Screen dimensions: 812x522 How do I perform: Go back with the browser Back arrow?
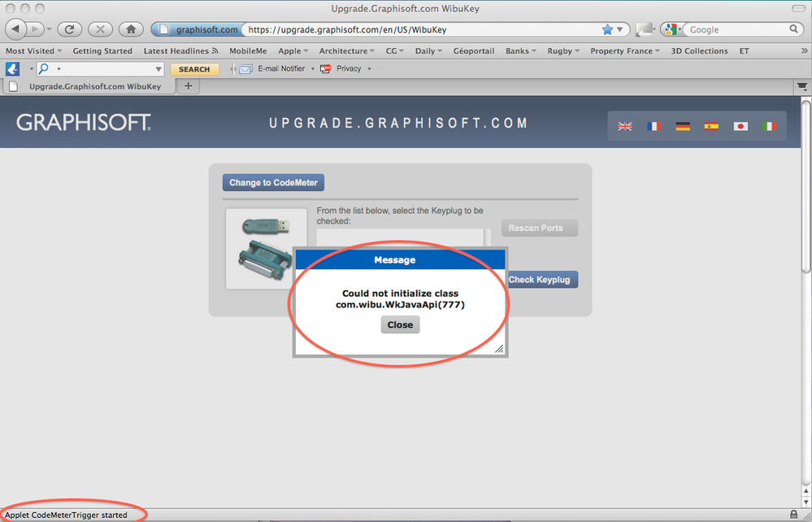coord(15,29)
